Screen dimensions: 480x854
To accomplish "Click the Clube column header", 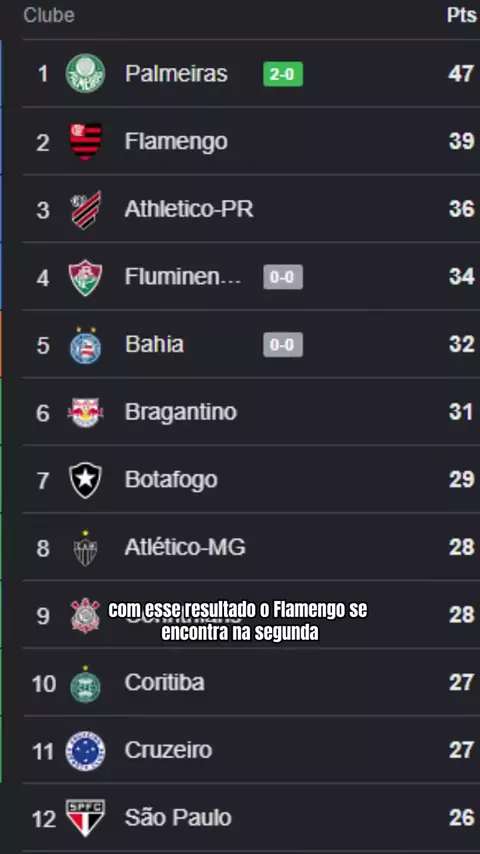I will tap(48, 15).
